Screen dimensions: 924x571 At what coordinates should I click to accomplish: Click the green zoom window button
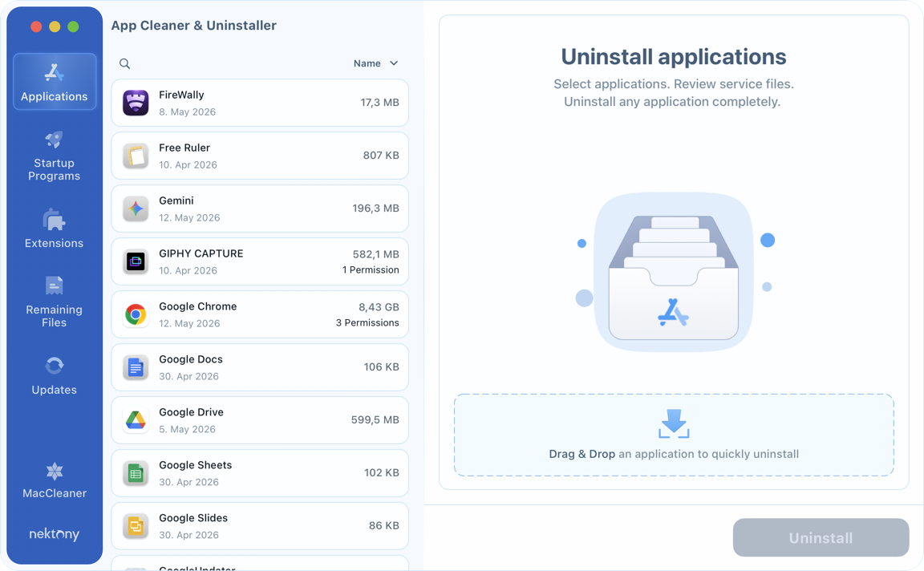tap(73, 26)
